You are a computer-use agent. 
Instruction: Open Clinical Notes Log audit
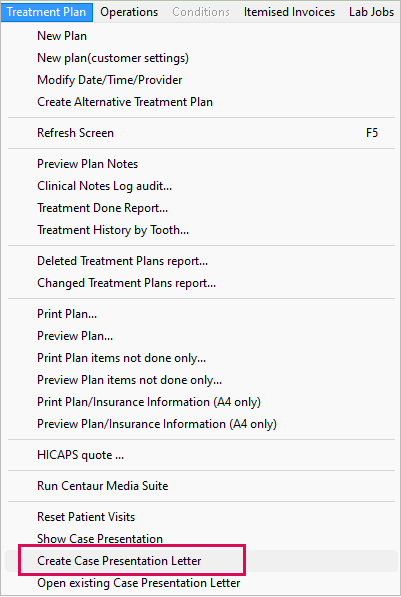[x=201, y=186]
